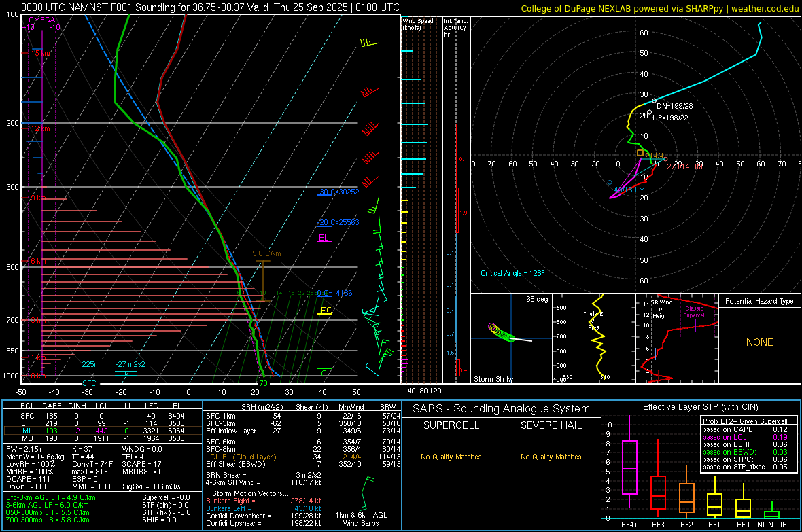Click the '-20 C=25563'' height label
This screenshot has width=802, height=532.
click(338, 223)
